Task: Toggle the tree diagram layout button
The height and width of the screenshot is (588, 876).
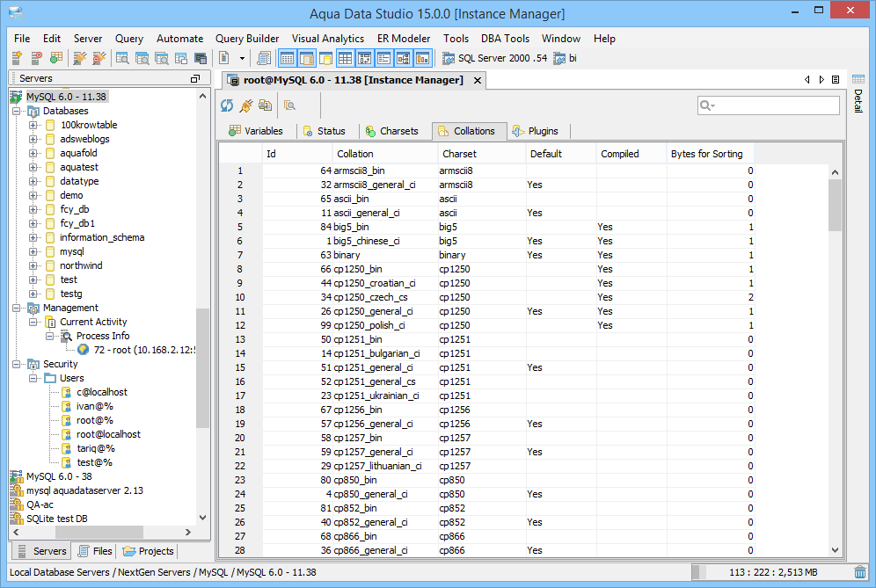Action: [404, 58]
